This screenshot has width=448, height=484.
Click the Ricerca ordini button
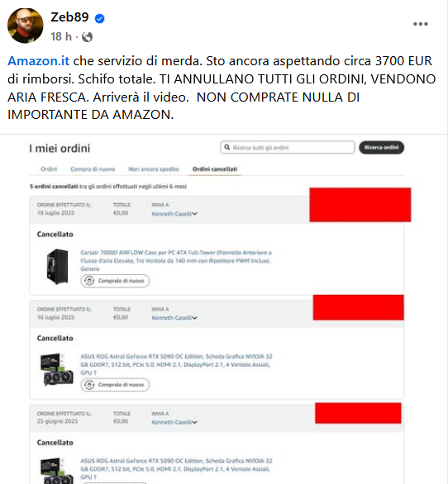381,148
